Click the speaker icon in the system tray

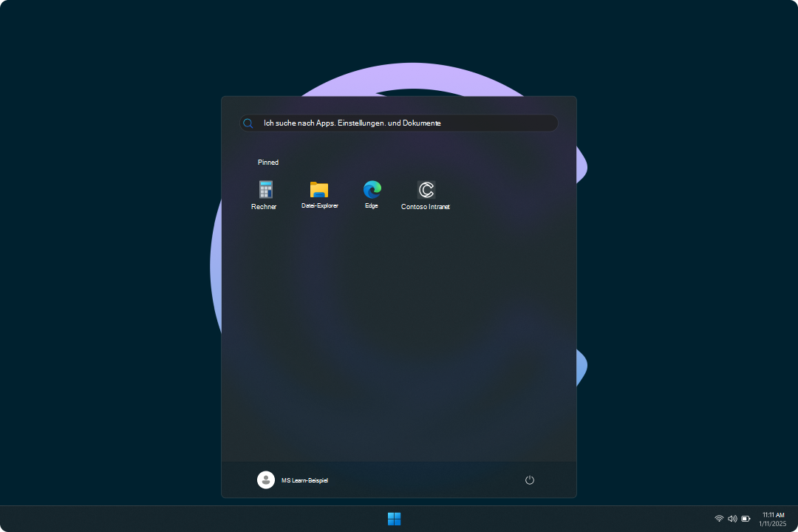(x=732, y=518)
